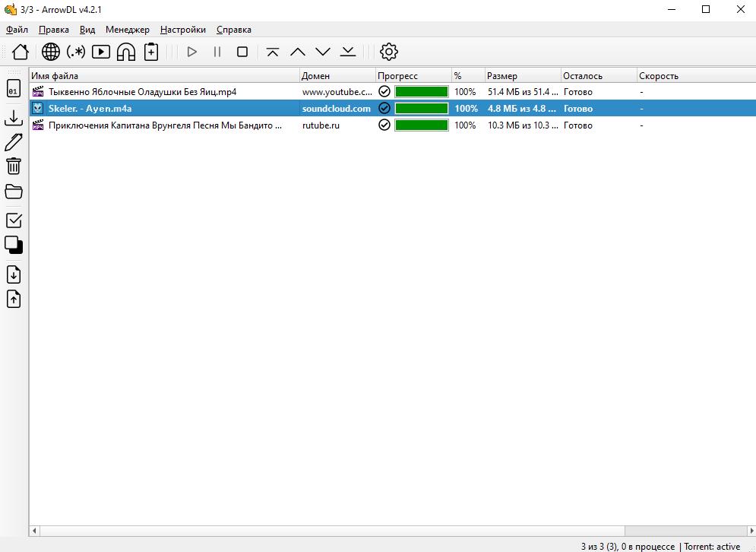This screenshot has width=756, height=552.
Task: Click the video stream download icon
Action: pos(101,52)
